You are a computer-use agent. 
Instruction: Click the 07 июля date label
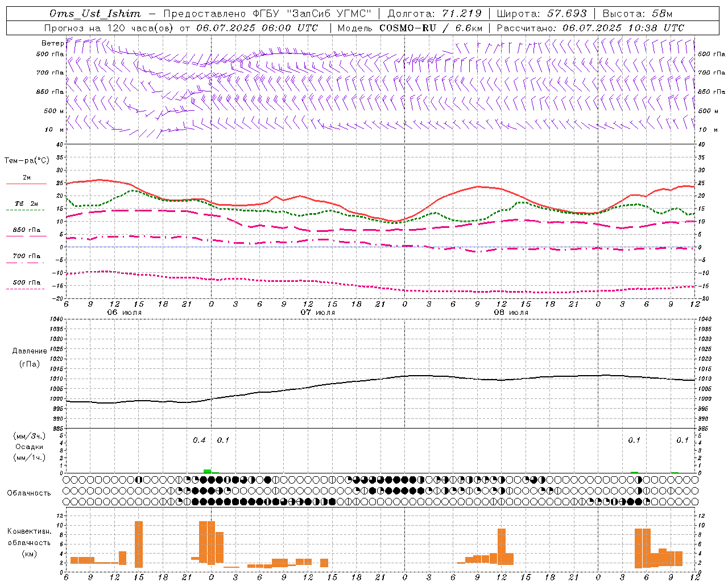coord(317,313)
